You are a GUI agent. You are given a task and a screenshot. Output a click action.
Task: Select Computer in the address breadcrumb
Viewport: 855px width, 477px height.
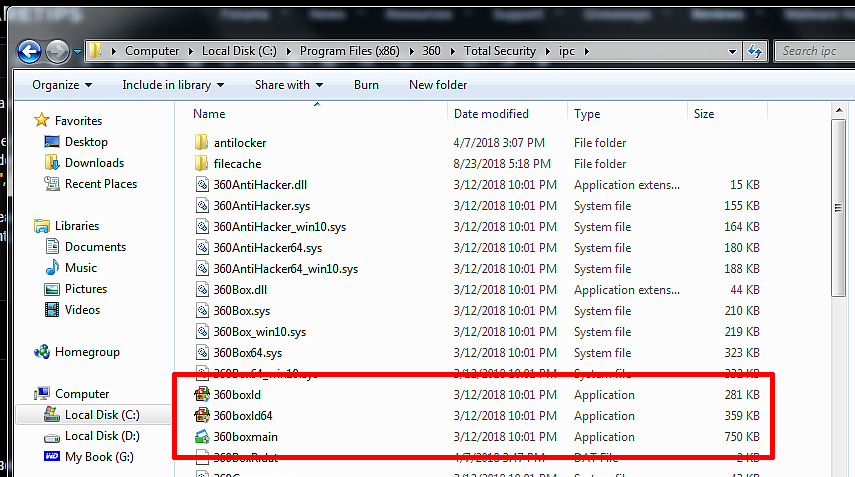click(x=152, y=51)
